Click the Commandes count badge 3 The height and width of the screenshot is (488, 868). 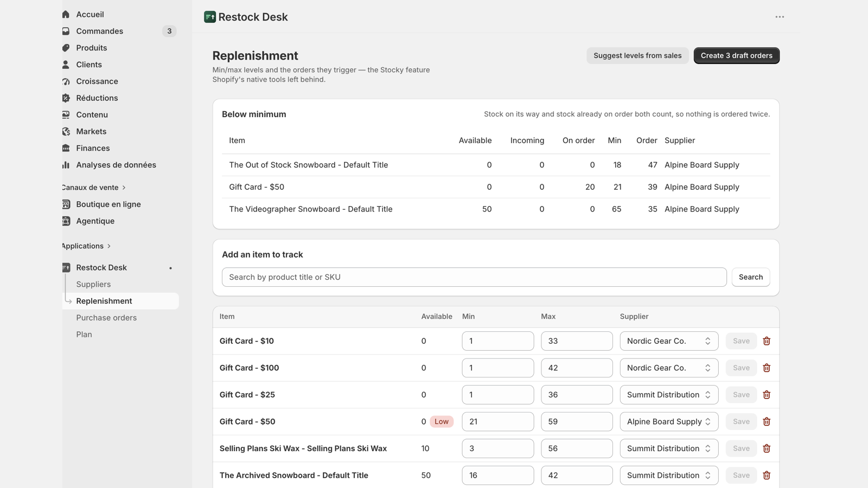(169, 31)
